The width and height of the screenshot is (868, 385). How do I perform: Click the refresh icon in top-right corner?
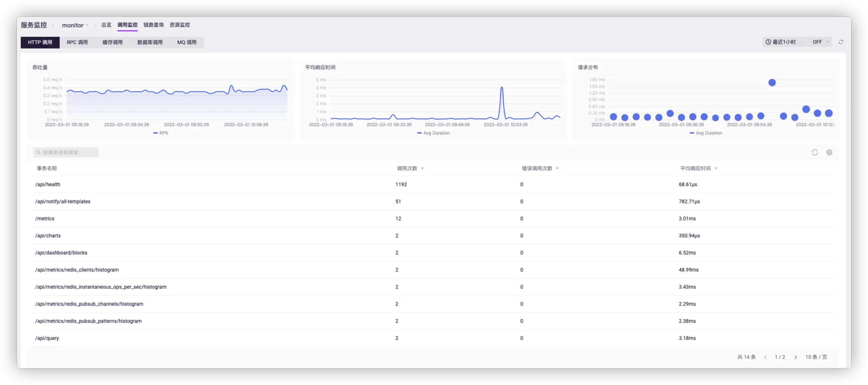841,42
